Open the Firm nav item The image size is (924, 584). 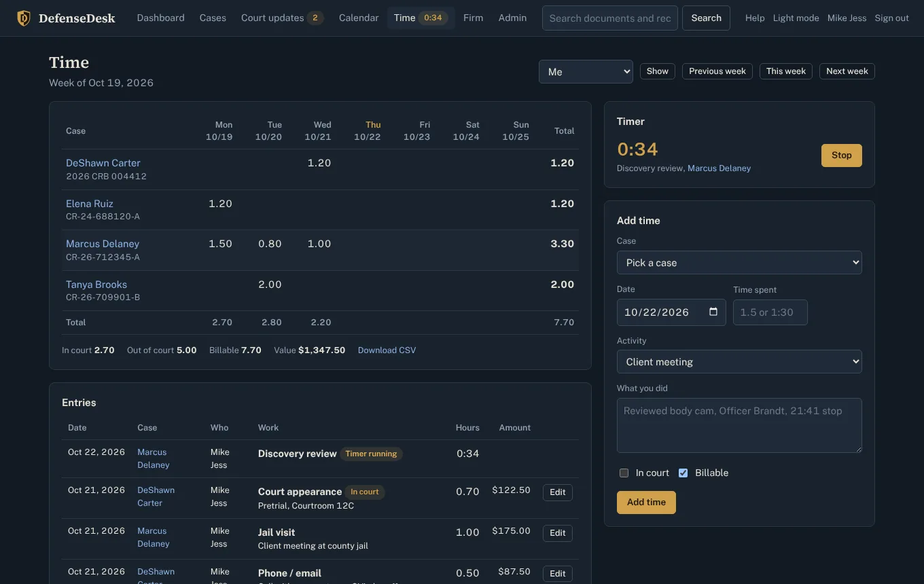[x=474, y=18]
